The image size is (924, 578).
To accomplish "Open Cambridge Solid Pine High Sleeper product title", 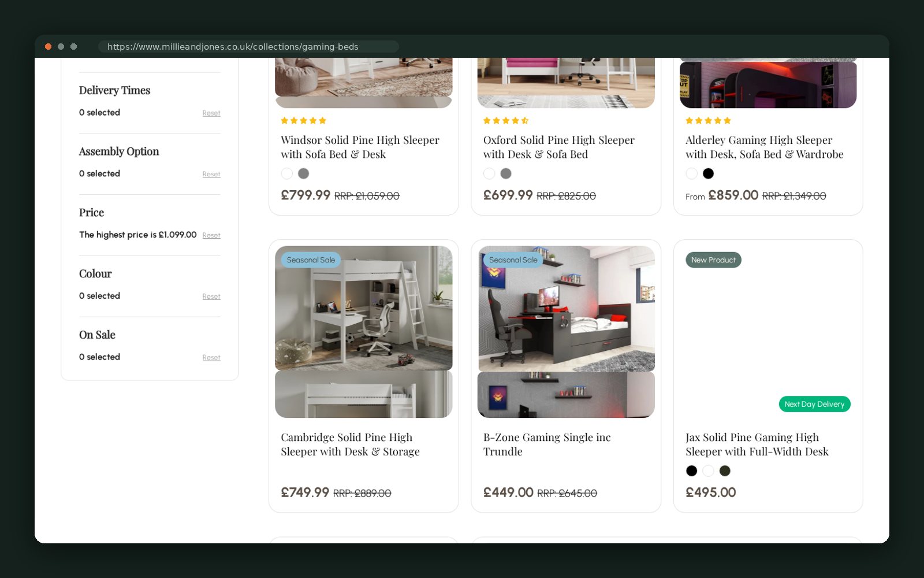I will 350,444.
